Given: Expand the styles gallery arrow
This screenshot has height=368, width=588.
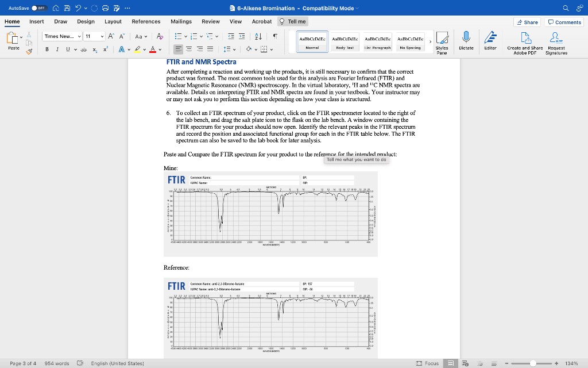Looking at the screenshot, I should pos(430,41).
